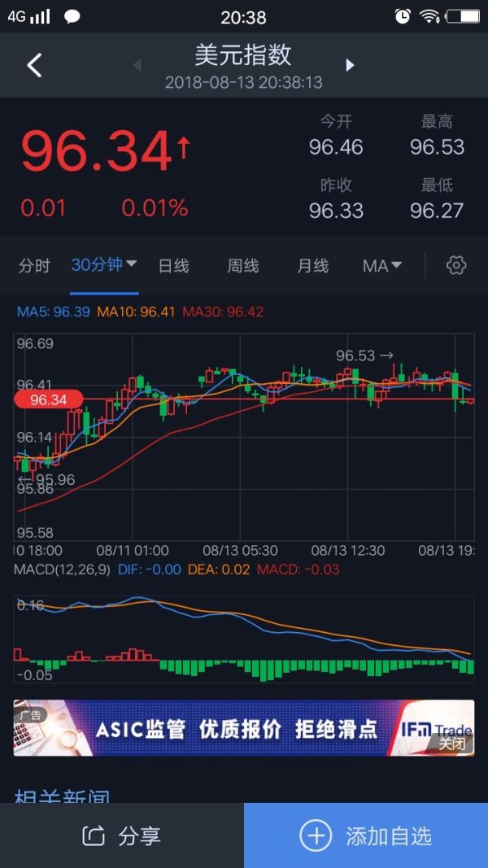Switch to the 分时 tab
This screenshot has width=488, height=868.
pos(34,265)
